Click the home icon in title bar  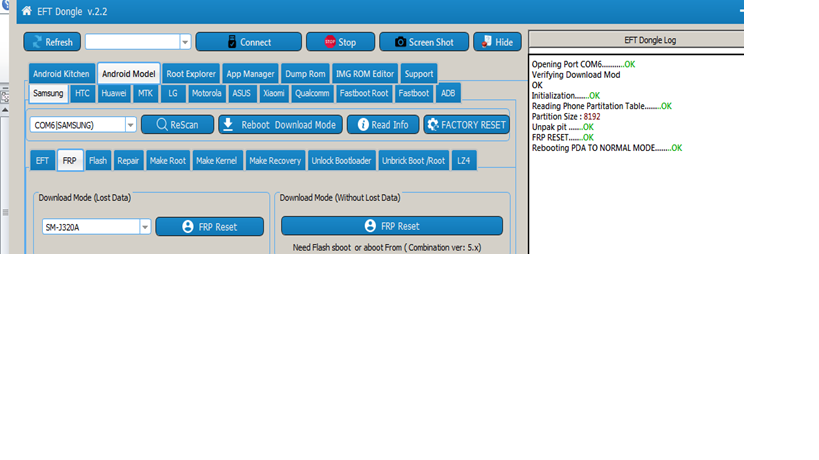click(x=26, y=11)
